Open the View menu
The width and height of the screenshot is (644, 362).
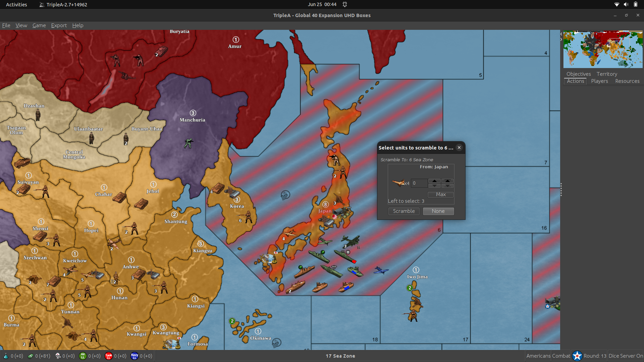(x=21, y=25)
